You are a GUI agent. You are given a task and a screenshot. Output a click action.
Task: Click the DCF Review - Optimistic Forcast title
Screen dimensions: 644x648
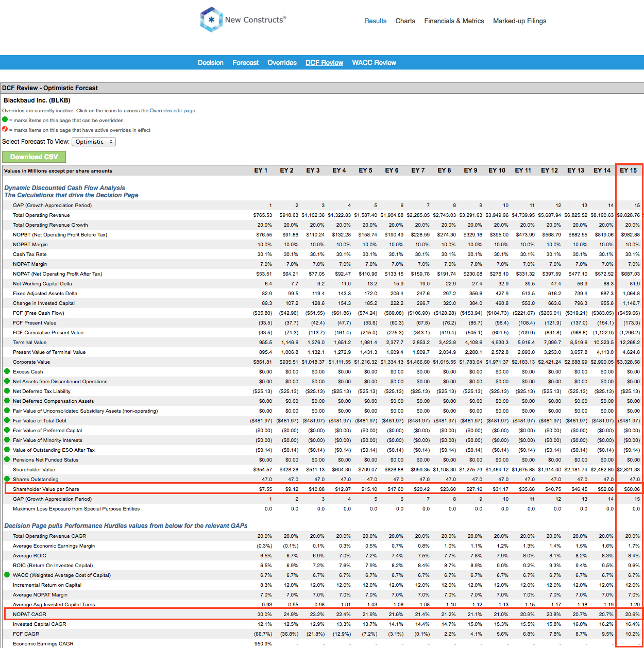[x=50, y=88]
